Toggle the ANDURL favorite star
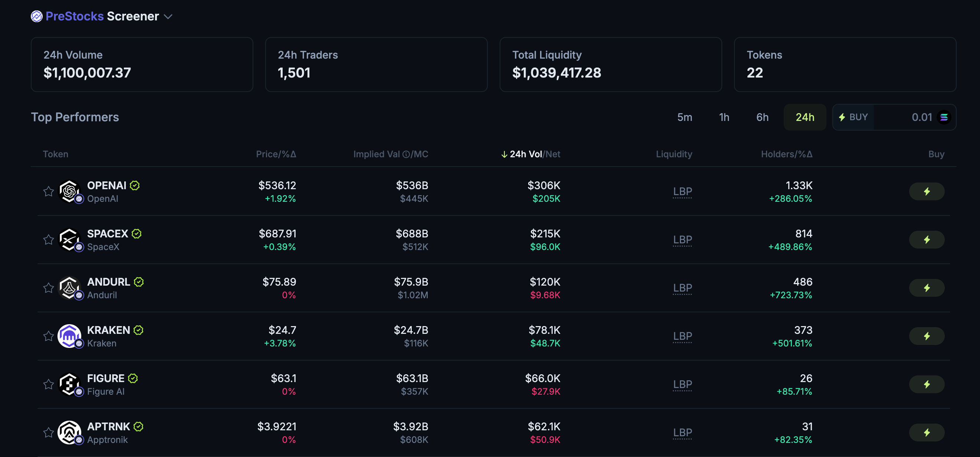The height and width of the screenshot is (457, 980). coord(48,288)
